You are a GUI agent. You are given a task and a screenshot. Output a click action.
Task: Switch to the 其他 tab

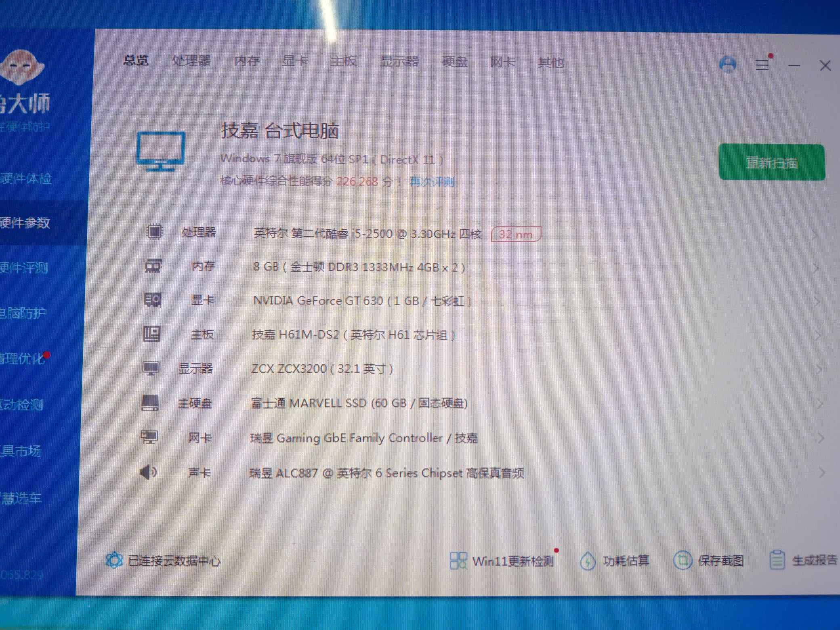click(550, 63)
